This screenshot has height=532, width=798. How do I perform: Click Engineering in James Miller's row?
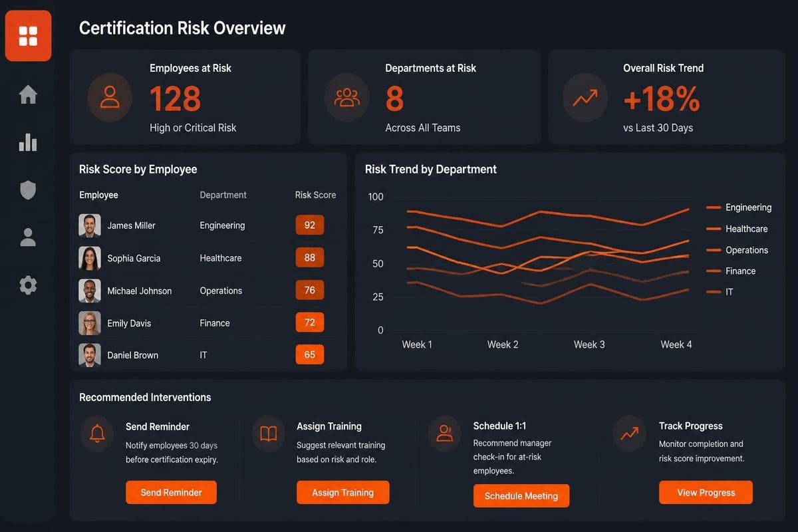pyautogui.click(x=222, y=225)
